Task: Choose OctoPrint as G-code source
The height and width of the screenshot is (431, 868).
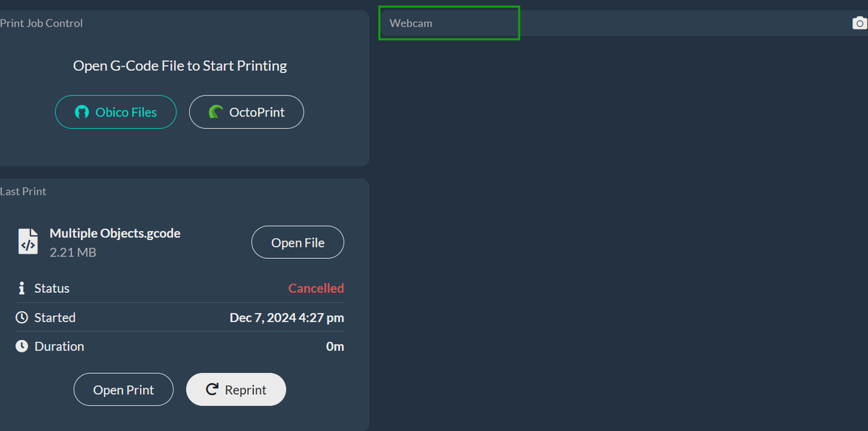Action: (247, 112)
